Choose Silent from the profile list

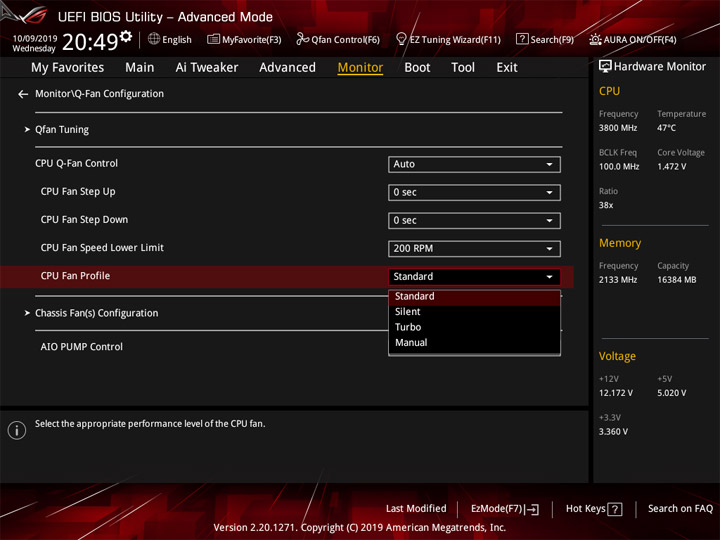(x=474, y=312)
